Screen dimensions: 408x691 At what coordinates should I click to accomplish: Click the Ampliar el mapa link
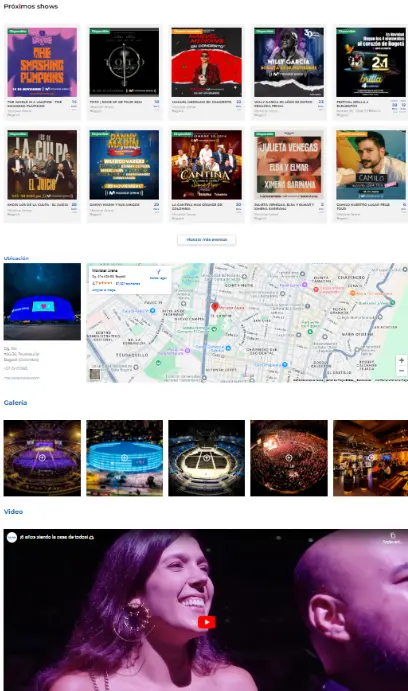(x=104, y=290)
